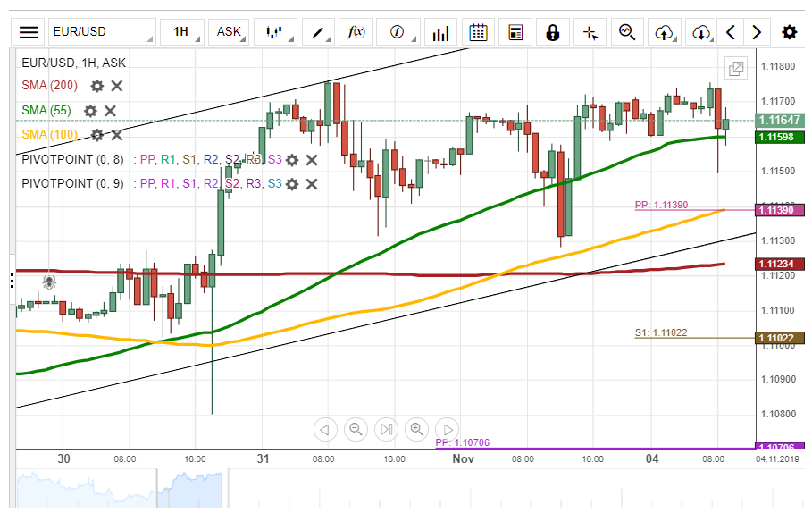The image size is (812, 513).
Task: Open the calendar date picker icon
Action: point(478,32)
